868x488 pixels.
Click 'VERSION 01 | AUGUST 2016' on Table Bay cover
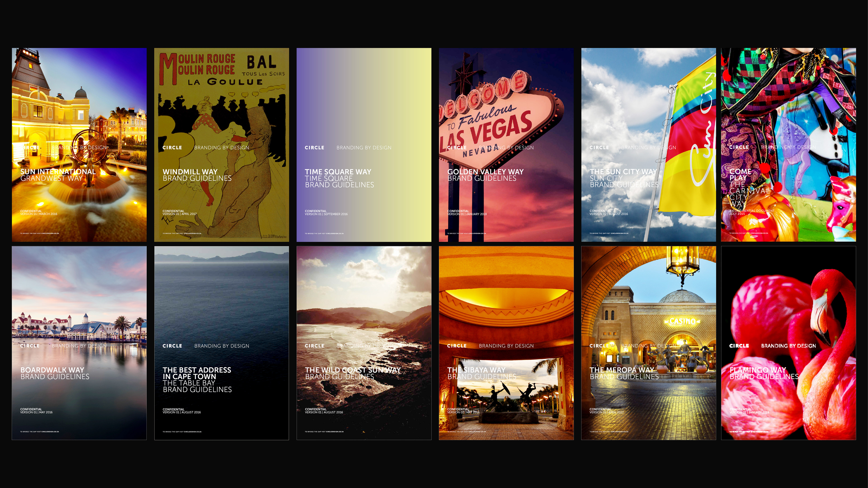[x=182, y=412]
